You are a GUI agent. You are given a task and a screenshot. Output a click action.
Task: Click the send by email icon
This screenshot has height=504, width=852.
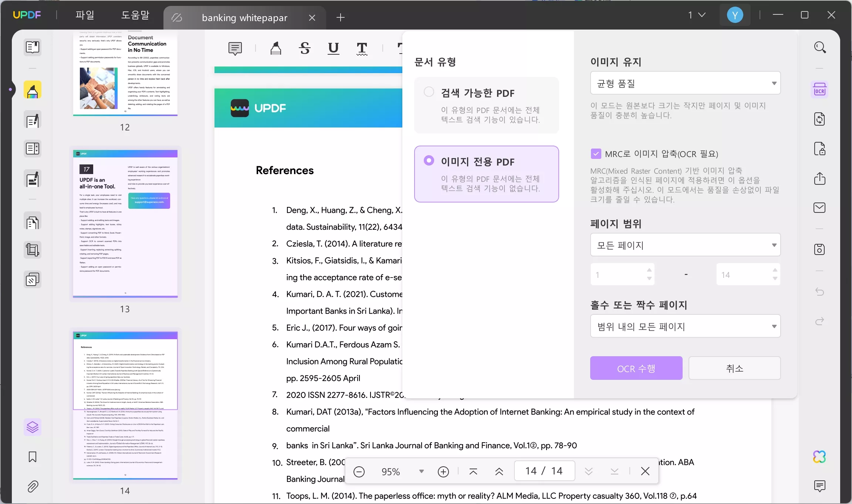(x=819, y=208)
